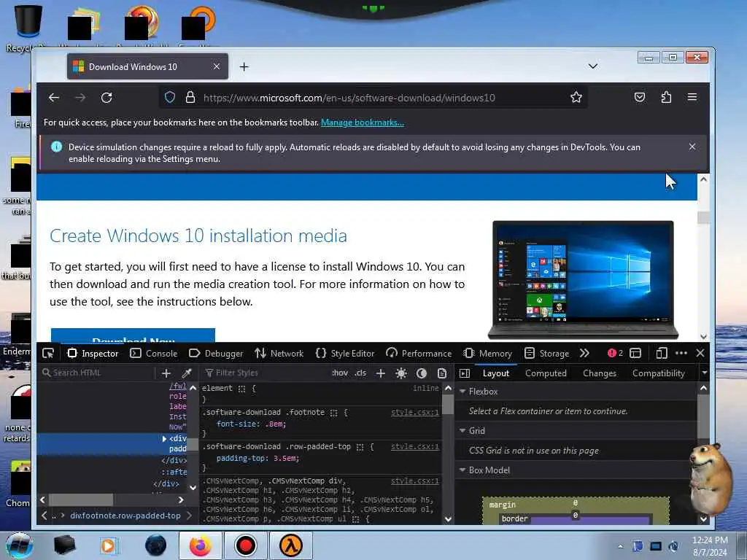Open style.csx:1 link for .footnote rule
Screen dimensions: 747x560
pyautogui.click(x=414, y=413)
